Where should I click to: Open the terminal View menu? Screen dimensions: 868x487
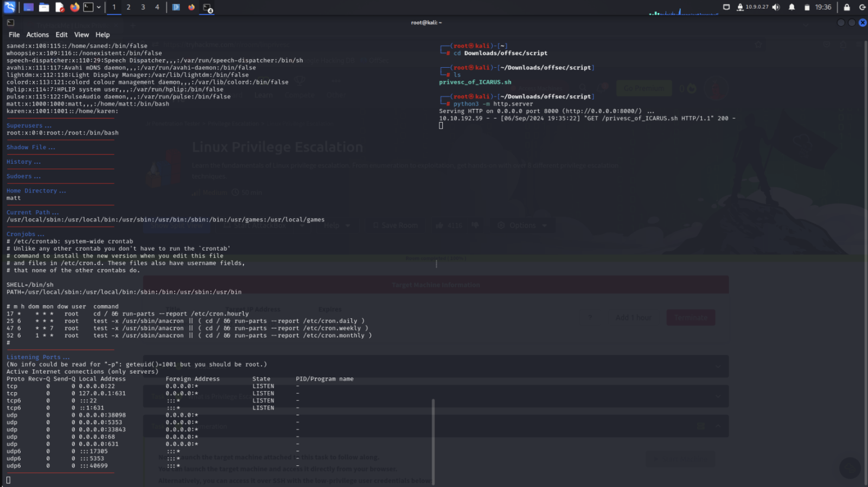(81, 35)
